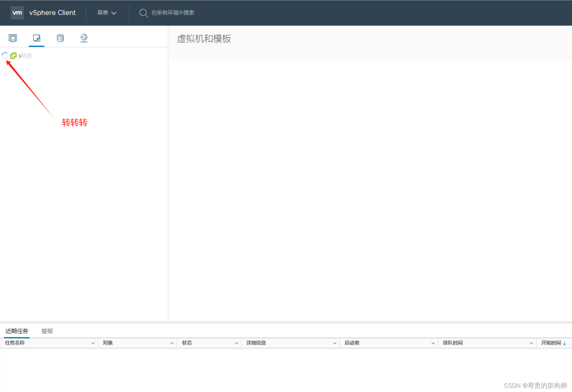This screenshot has width=572, height=392.
Task: Click the 虚拟机和模板 heading
Action: [204, 39]
